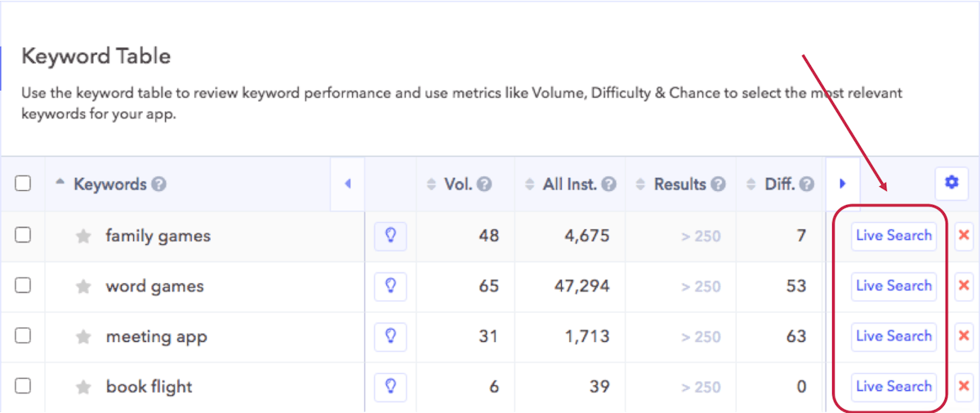Collapse columns with the left arrow
Image resolution: width=980 pixels, height=413 pixels.
[347, 184]
